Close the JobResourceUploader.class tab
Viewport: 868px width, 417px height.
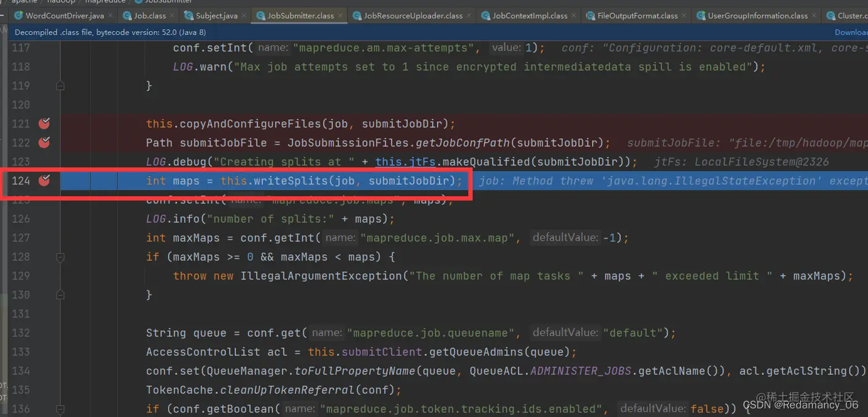click(468, 16)
